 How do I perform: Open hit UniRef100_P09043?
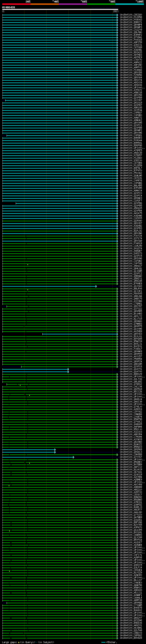point(131,20)
